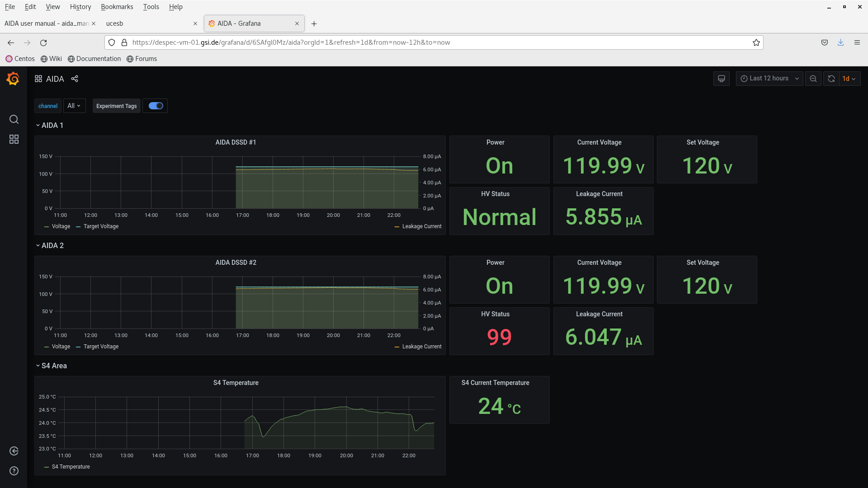View site security padlock info
This screenshot has height=488, width=868.
point(124,42)
